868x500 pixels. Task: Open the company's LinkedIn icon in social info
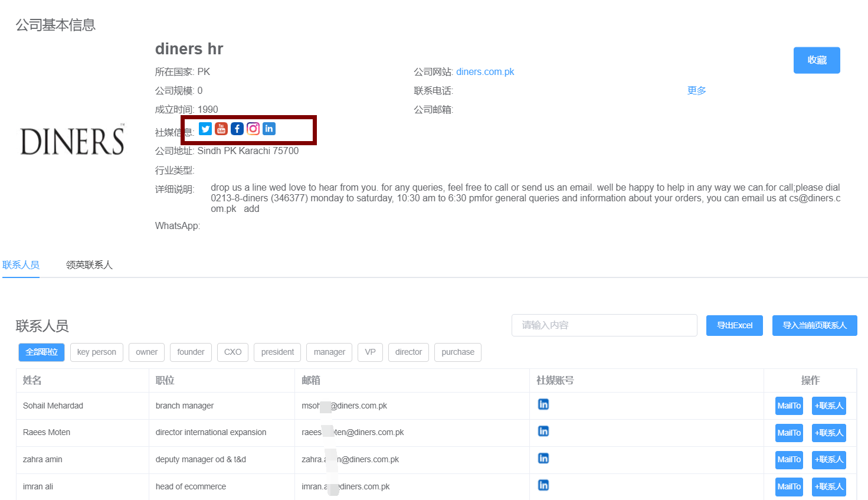[x=269, y=129]
